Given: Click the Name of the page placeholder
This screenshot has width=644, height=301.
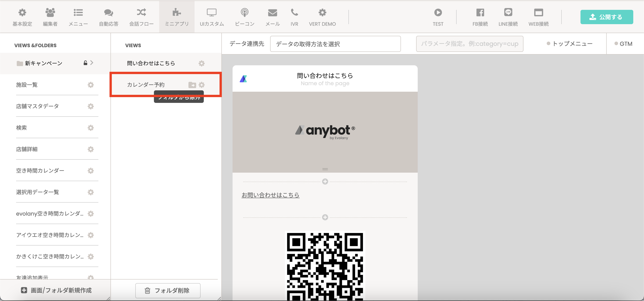Looking at the screenshot, I should (325, 83).
